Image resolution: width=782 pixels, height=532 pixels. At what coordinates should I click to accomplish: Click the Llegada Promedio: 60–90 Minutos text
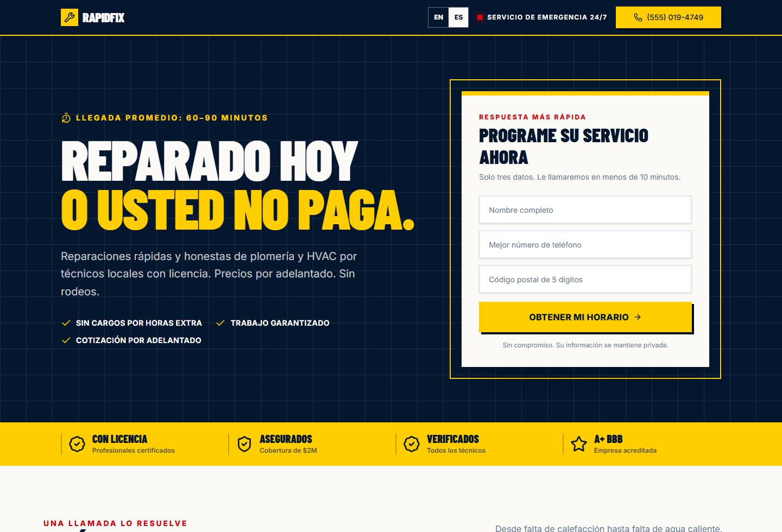click(x=172, y=118)
